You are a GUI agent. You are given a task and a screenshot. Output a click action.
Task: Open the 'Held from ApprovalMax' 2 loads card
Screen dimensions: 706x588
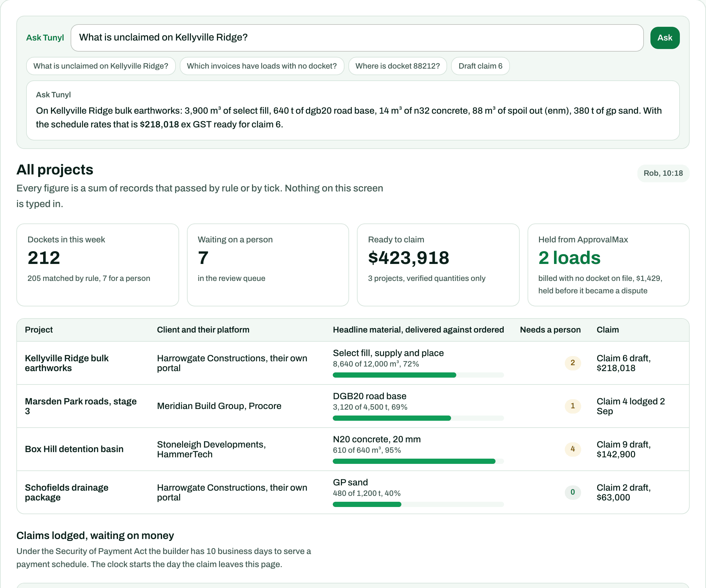pyautogui.click(x=609, y=265)
